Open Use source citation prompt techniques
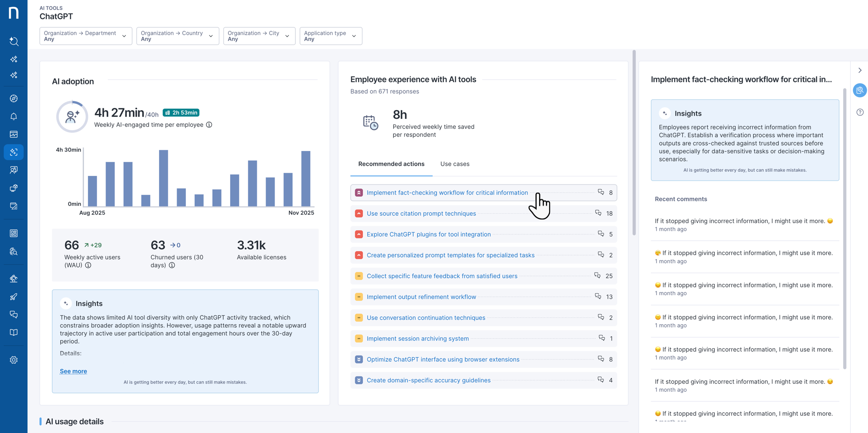The width and height of the screenshot is (868, 433). 421,214
